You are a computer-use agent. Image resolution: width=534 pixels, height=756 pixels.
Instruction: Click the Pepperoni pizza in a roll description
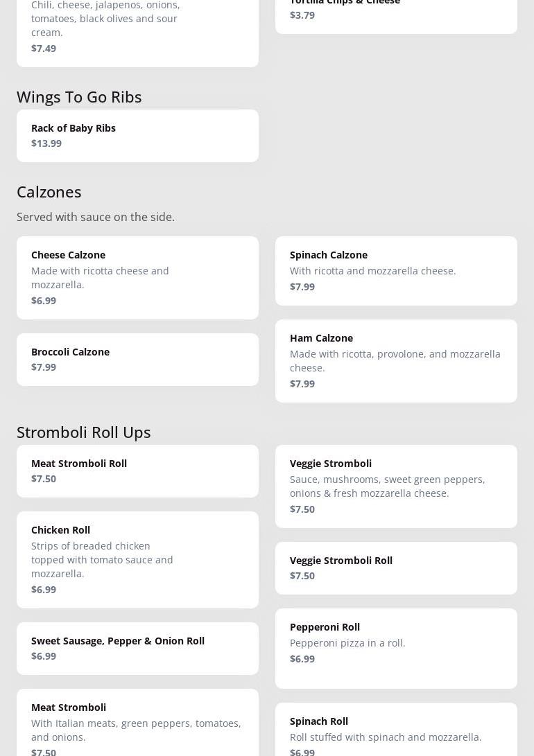point(347,642)
